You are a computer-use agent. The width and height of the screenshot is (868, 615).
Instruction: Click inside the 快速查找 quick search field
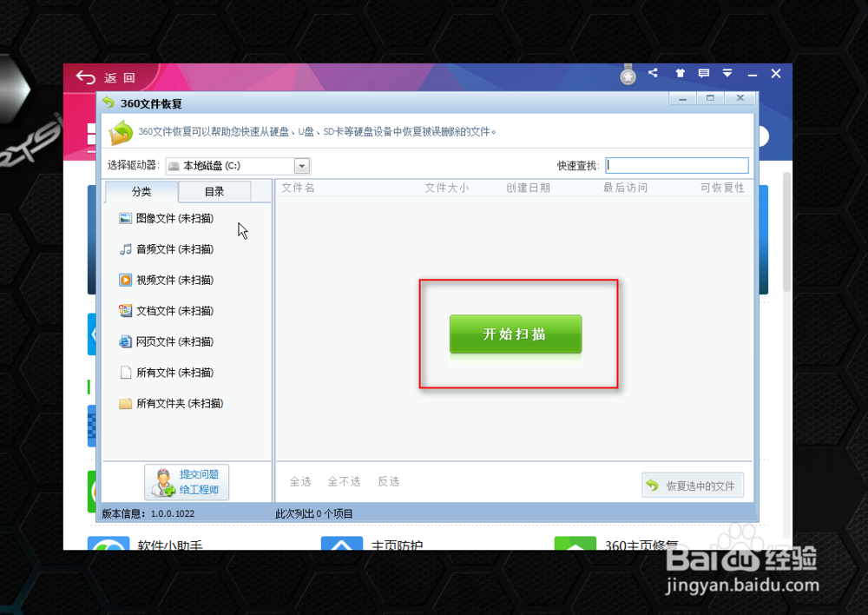pyautogui.click(x=677, y=165)
